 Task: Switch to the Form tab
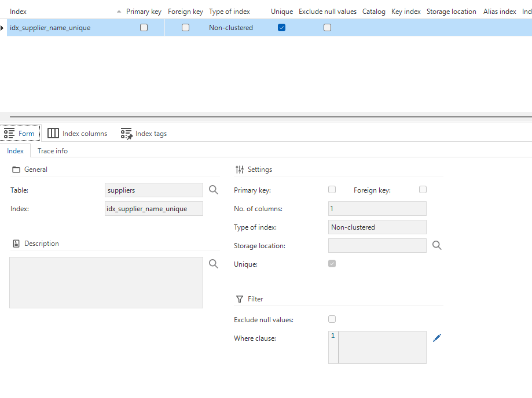20,133
